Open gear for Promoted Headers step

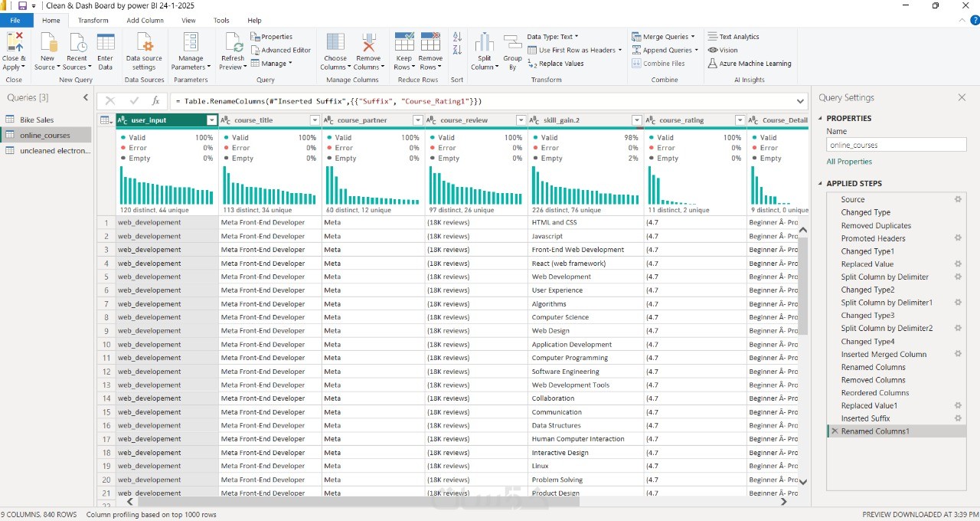tap(958, 238)
